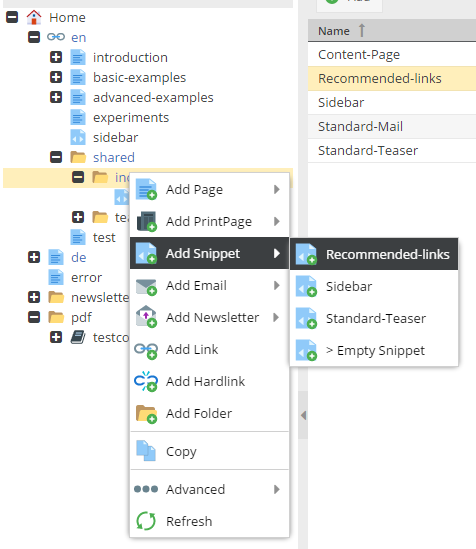This screenshot has width=476, height=549.
Task: Click the link icon next to en
Action: point(56,37)
